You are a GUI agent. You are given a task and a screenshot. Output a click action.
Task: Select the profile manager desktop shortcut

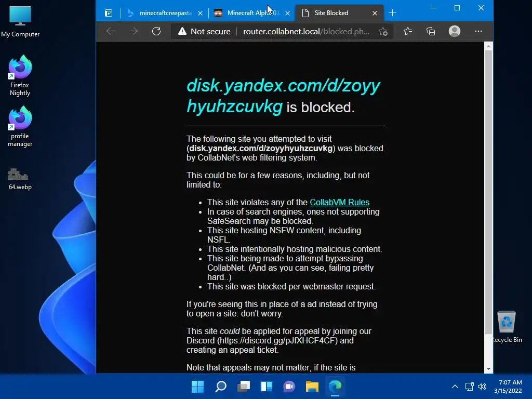click(20, 127)
